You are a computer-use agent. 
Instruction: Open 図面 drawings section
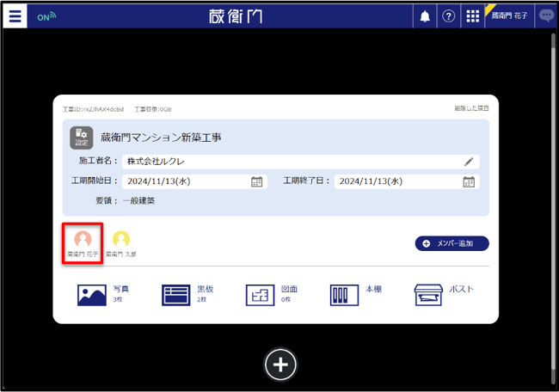pos(271,294)
